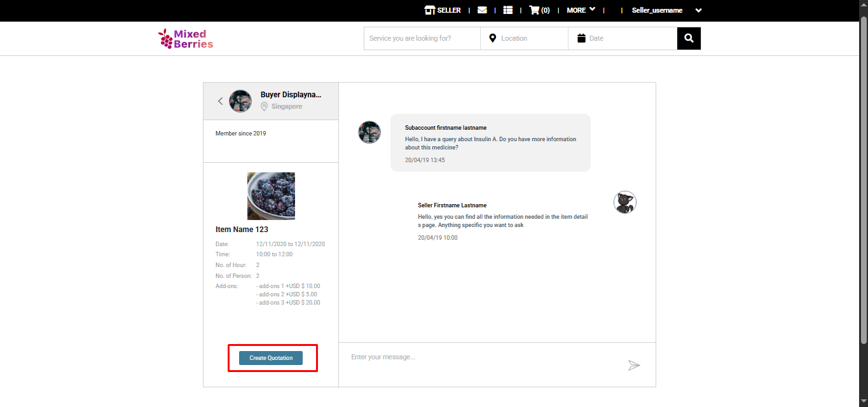This screenshot has height=407, width=868.
Task: Click the SELLER menu label
Action: (449, 10)
